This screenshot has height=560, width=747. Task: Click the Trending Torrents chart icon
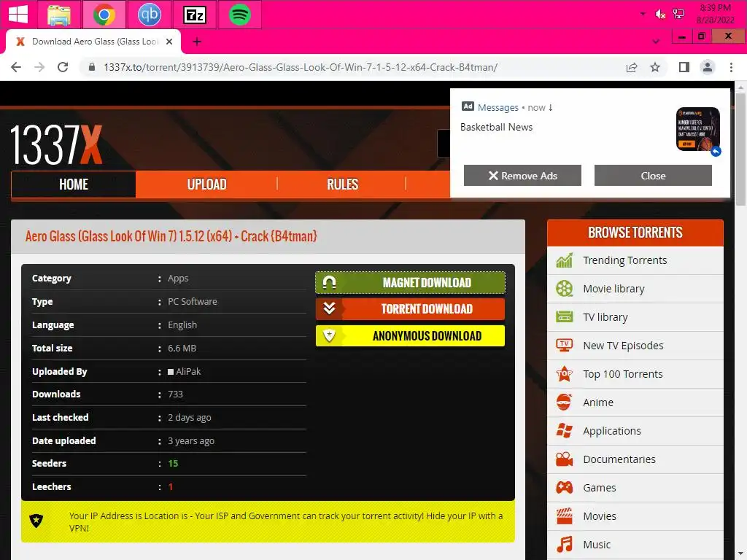pos(565,260)
